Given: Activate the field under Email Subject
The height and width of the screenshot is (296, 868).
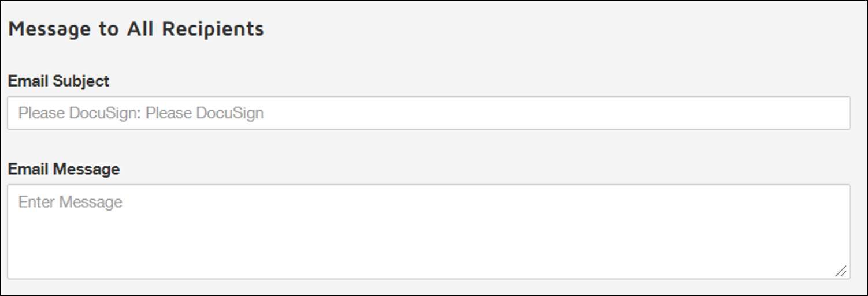Looking at the screenshot, I should click(x=428, y=113).
